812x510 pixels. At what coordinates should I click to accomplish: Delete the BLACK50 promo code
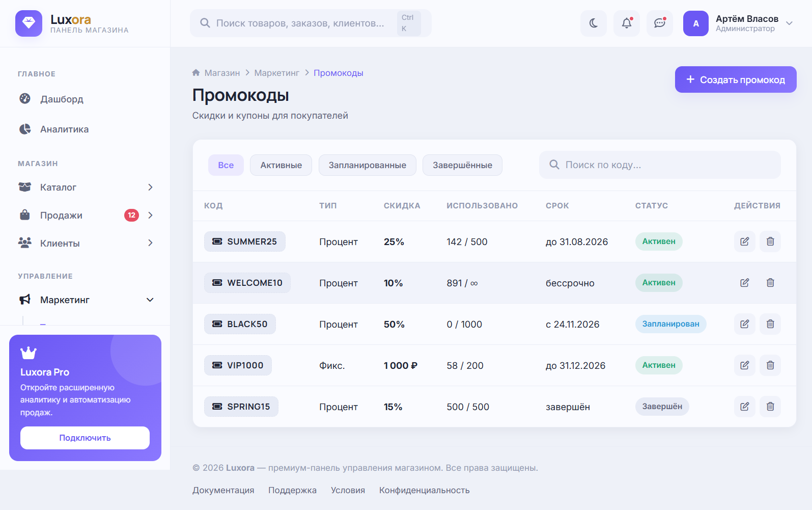tap(770, 324)
